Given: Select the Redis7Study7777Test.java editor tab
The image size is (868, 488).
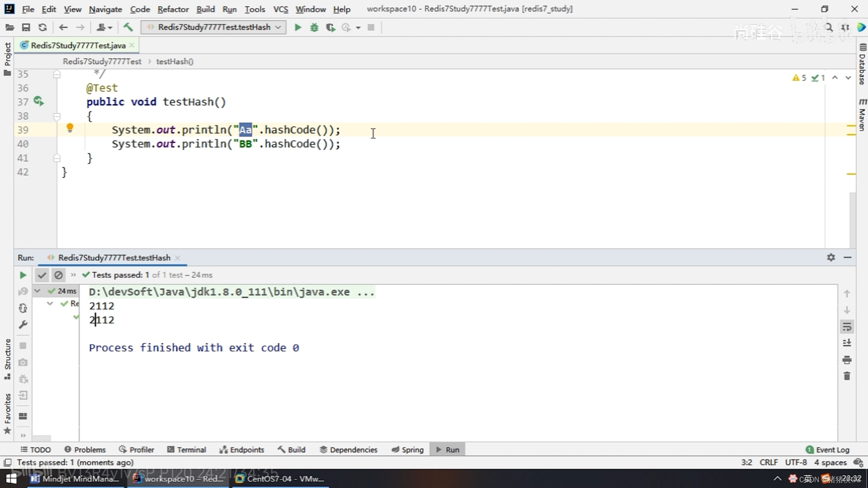Looking at the screenshot, I should [78, 45].
